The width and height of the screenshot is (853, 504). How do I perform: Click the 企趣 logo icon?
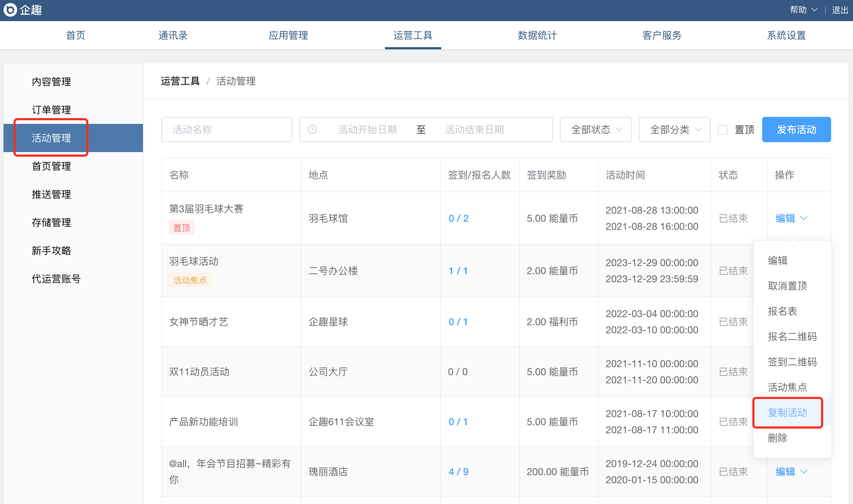10,10
